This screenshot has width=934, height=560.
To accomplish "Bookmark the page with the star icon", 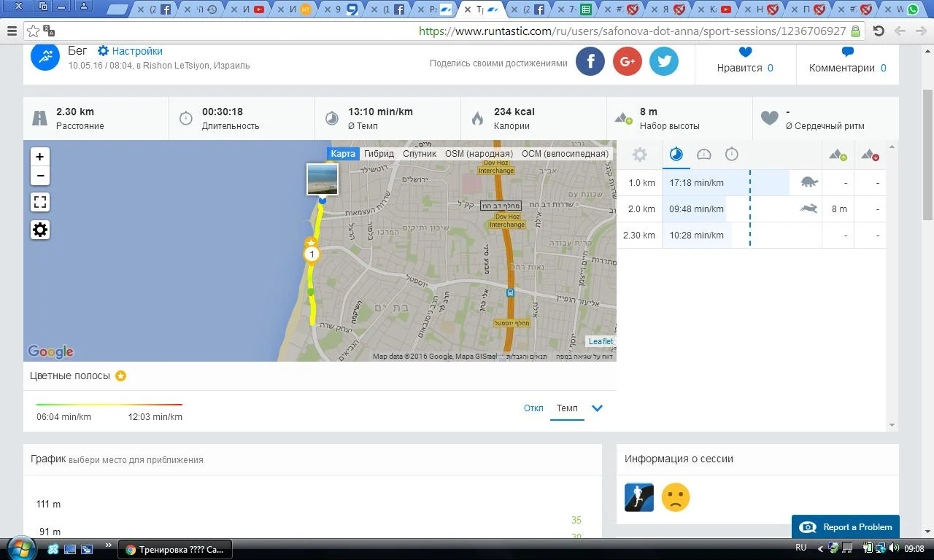I will tap(33, 31).
